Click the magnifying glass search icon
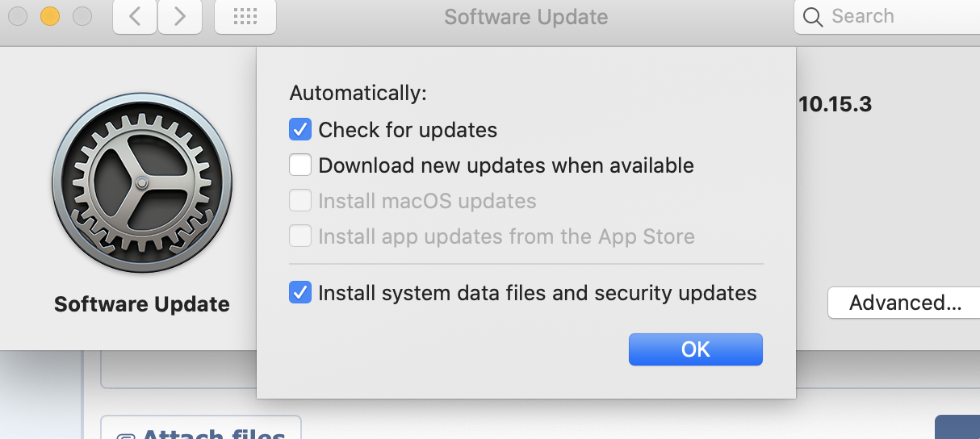 (x=813, y=17)
